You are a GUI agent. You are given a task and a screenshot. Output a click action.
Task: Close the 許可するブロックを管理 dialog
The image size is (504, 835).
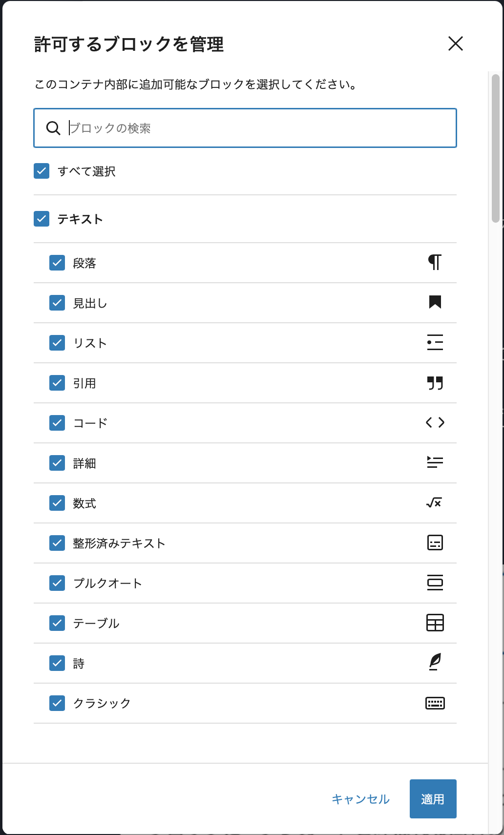click(x=455, y=44)
